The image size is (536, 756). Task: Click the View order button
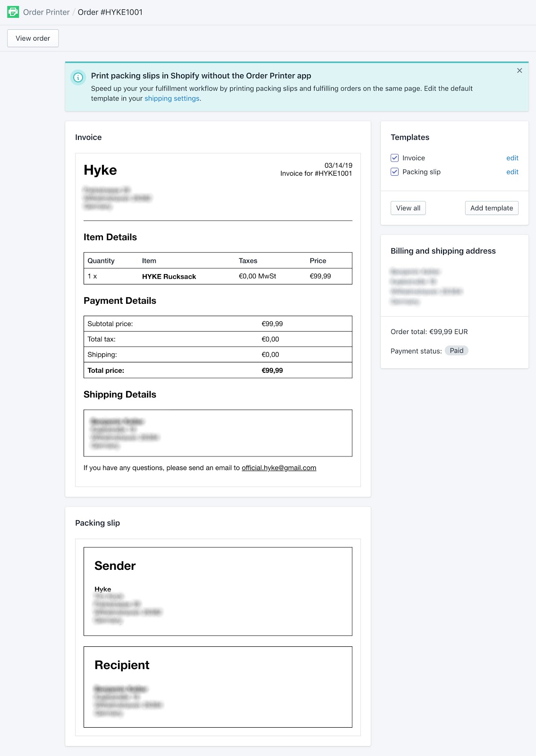coord(33,38)
